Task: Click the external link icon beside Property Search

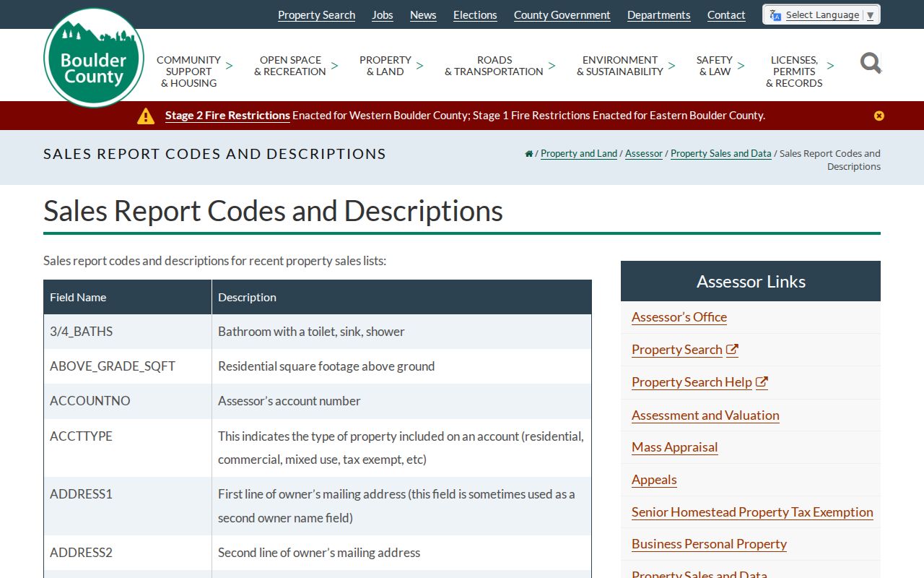Action: point(732,350)
